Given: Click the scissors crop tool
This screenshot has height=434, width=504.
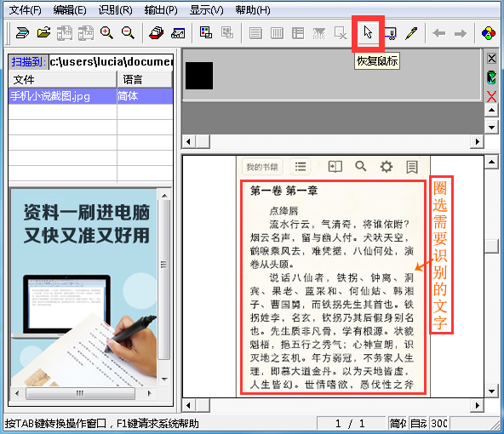Looking at the screenshot, I should 391,33.
